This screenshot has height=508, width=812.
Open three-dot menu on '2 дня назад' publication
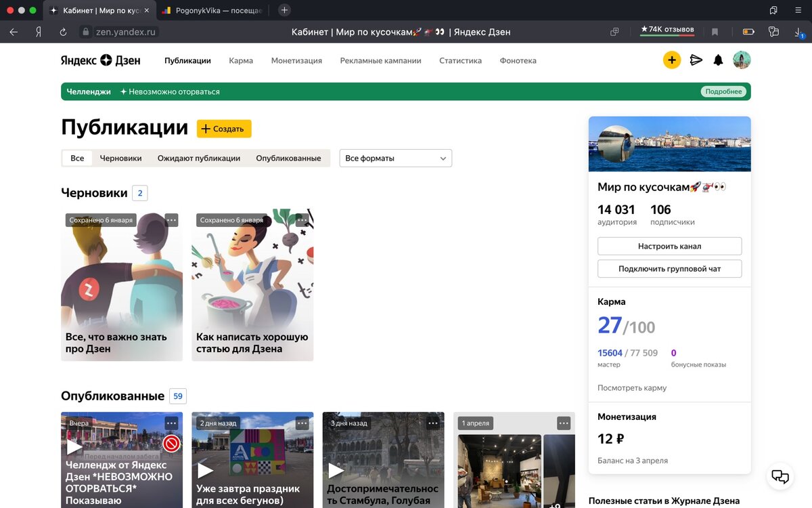click(302, 423)
